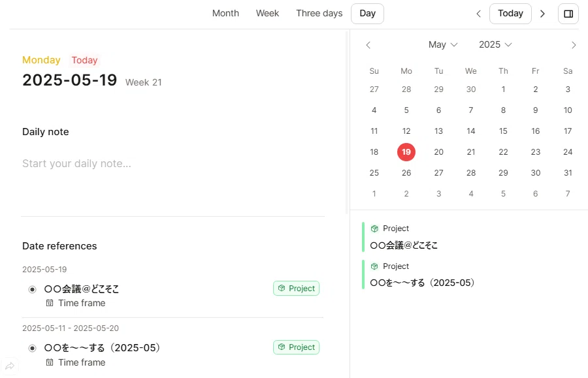The image size is (588, 378).
Task: Select April 27 in mini calendar
Action: 374,89
